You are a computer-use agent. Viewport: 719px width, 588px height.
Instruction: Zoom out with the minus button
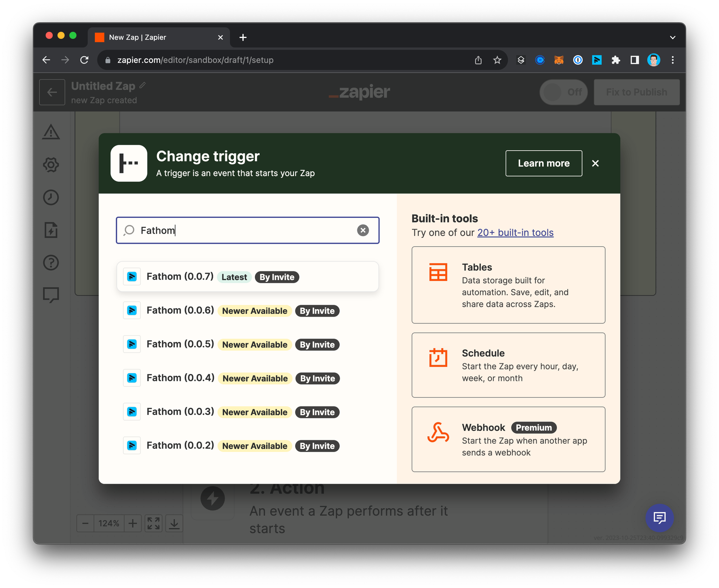click(x=85, y=523)
